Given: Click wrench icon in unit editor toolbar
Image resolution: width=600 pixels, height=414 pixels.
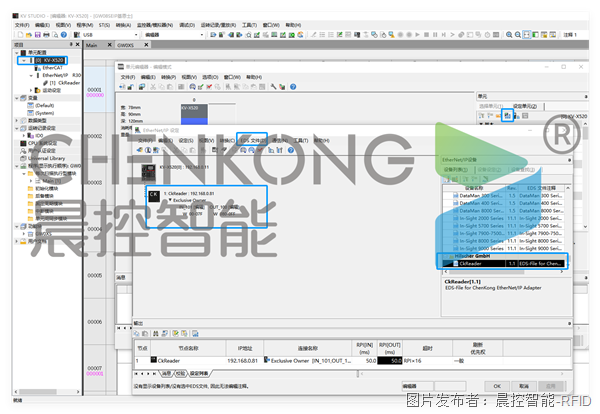Looking at the screenshot, I should [x=273, y=87].
